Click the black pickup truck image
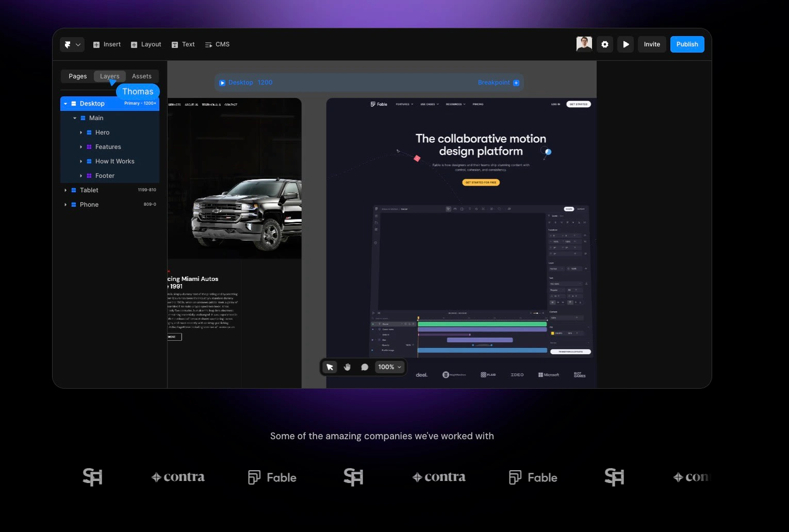Viewport: 789px width, 532px height. point(246,214)
